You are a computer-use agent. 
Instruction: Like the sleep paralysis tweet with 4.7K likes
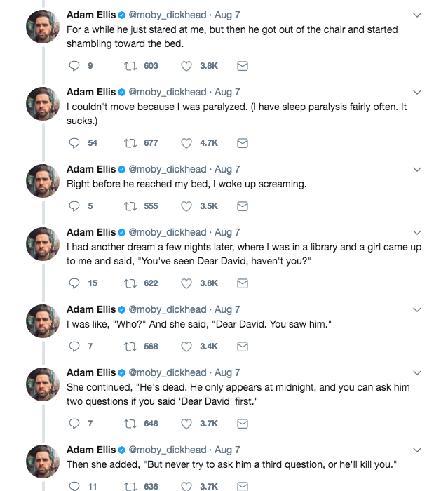(186, 143)
